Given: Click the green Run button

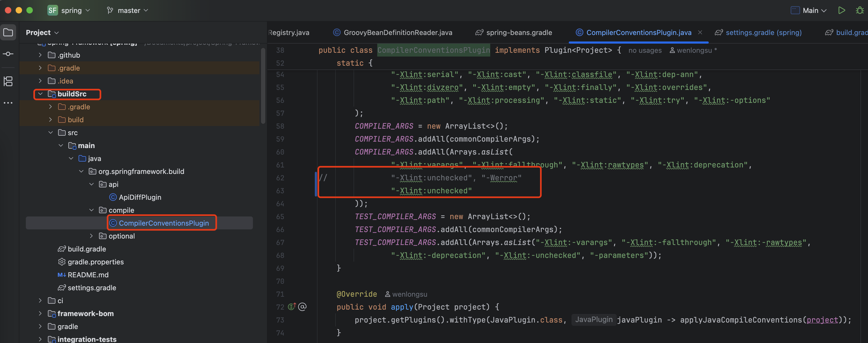Looking at the screenshot, I should [841, 10].
